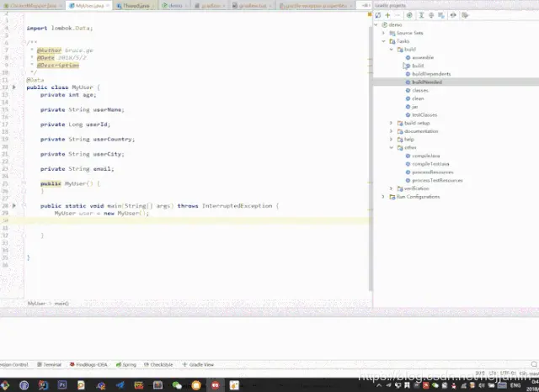Click the Execute Gradle Task icon

point(409,15)
